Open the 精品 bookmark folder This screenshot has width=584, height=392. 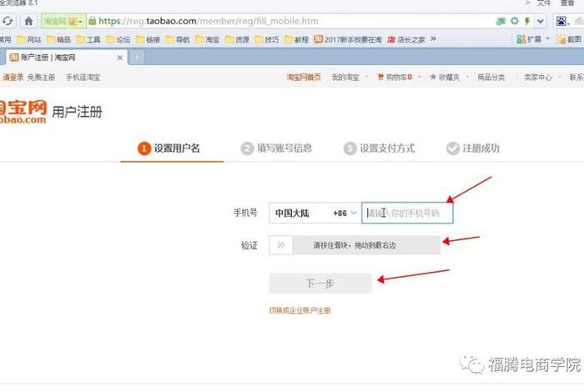(x=59, y=39)
